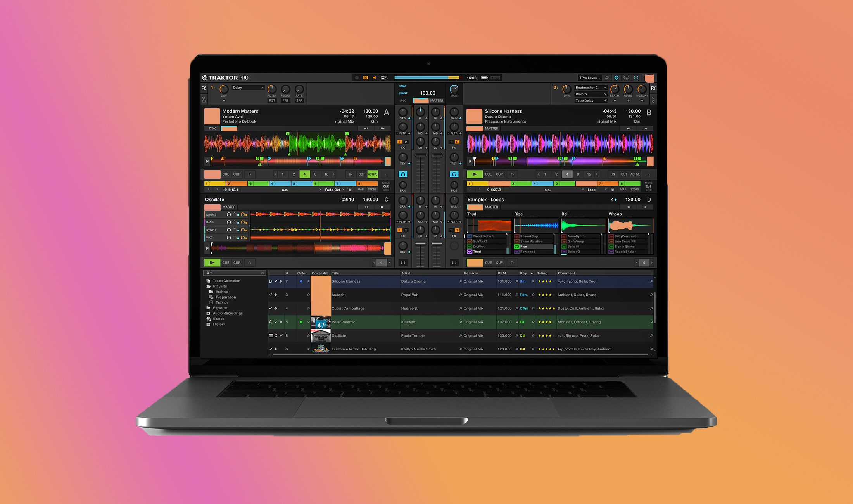Delete cue with Deck A trash icon
The image size is (853, 504).
pos(350,190)
